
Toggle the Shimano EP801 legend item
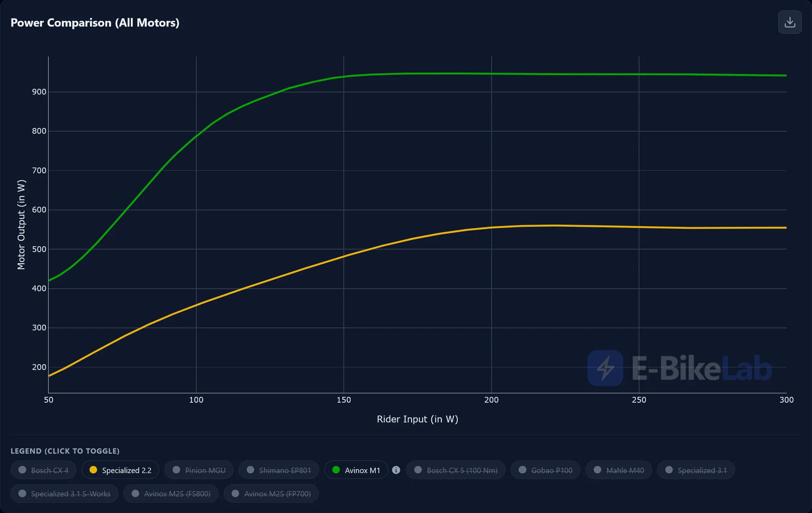pos(279,470)
